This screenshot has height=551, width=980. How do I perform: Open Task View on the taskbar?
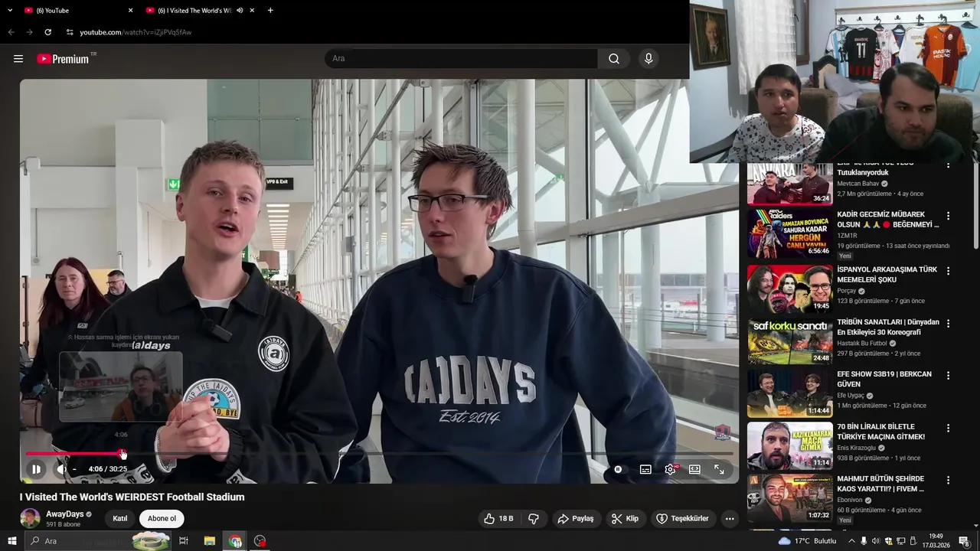tap(184, 541)
